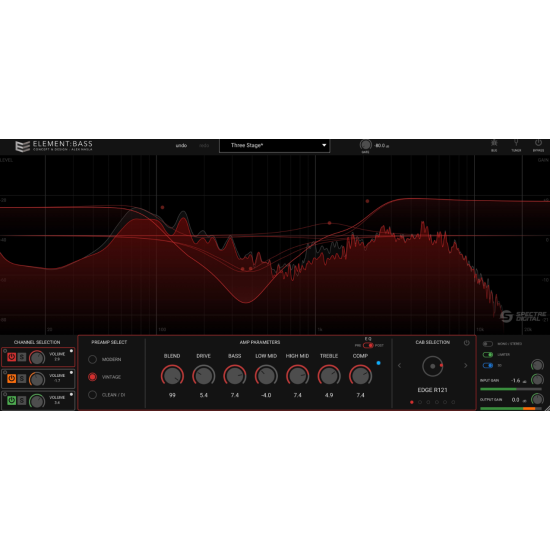
Task: Open the Three Stage preset dropdown
Action: 274,146
